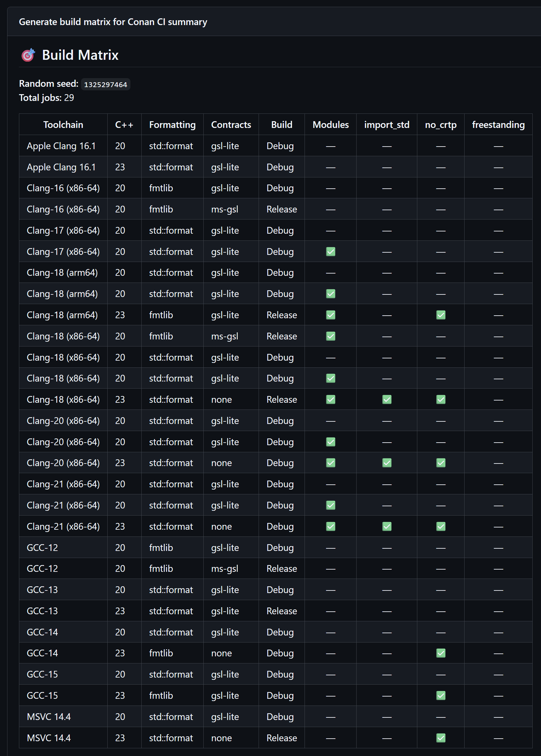Click the Total jobs: 29 line
Screen dimensions: 541x756
pos(46,98)
